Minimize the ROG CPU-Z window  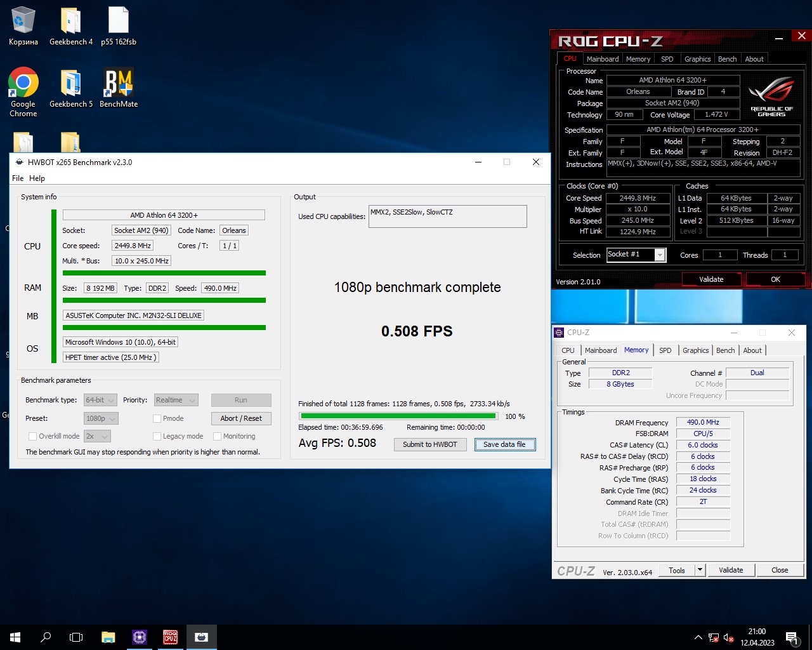click(778, 37)
